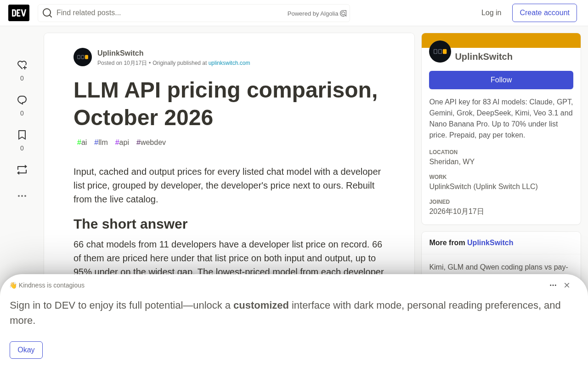Open UplinkSwitch name in profile card
This screenshot has height=368, width=588.
(484, 57)
